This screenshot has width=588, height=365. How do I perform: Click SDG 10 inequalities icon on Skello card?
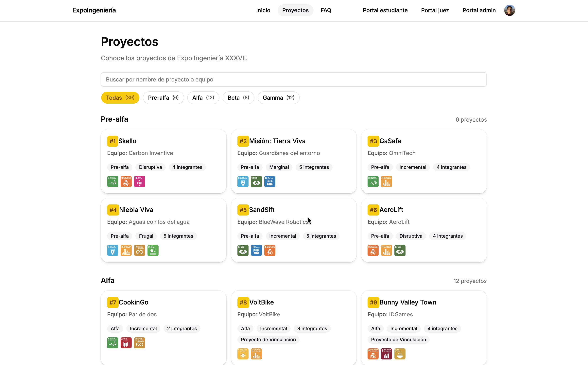pos(140,182)
